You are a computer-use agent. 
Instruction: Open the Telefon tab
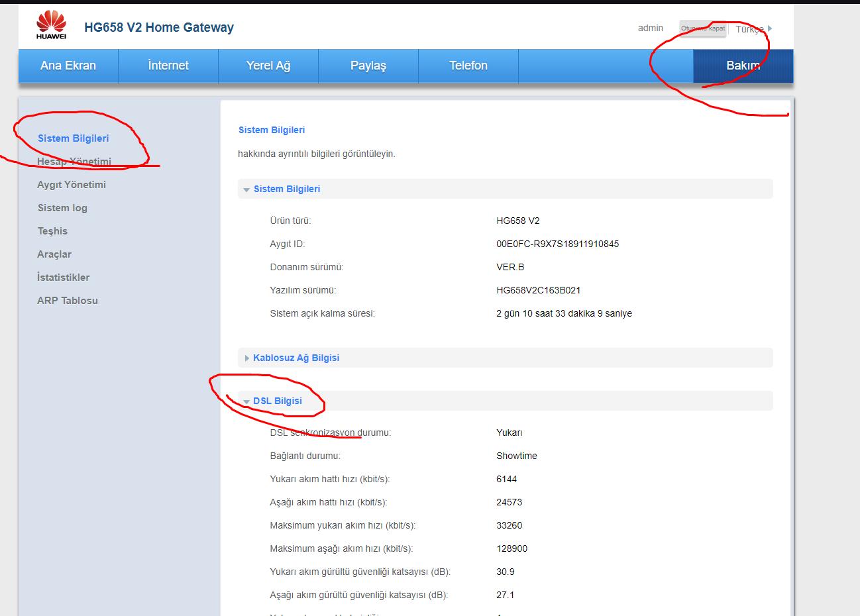click(468, 66)
